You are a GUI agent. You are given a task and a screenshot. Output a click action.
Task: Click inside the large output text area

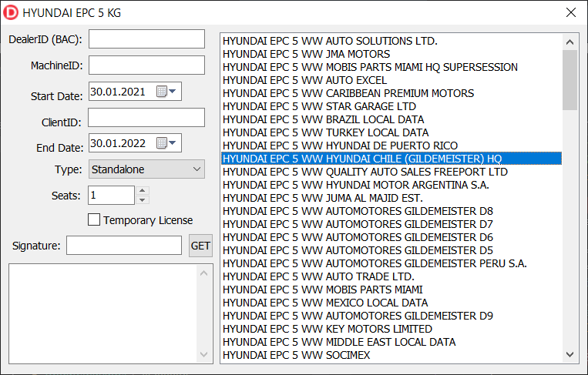pyautogui.click(x=103, y=313)
